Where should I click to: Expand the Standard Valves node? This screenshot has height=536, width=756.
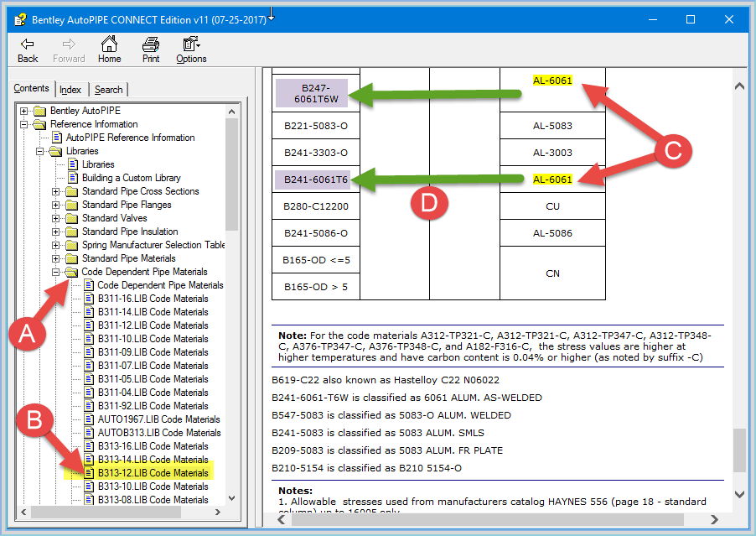click(56, 219)
